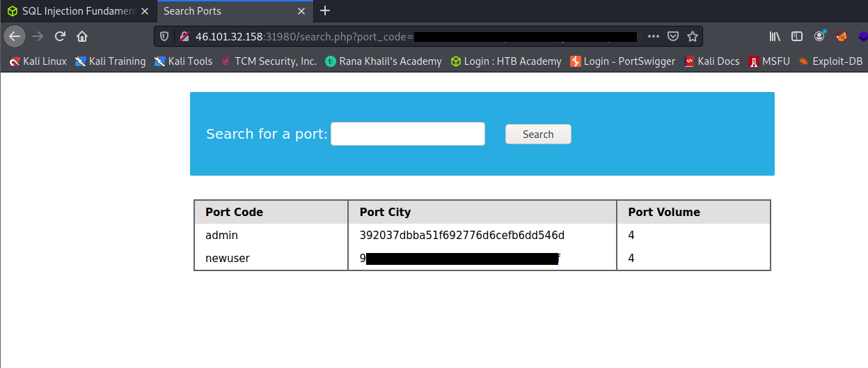Screen dimensions: 868x368
Task: Click the Search button
Action: pyautogui.click(x=538, y=134)
